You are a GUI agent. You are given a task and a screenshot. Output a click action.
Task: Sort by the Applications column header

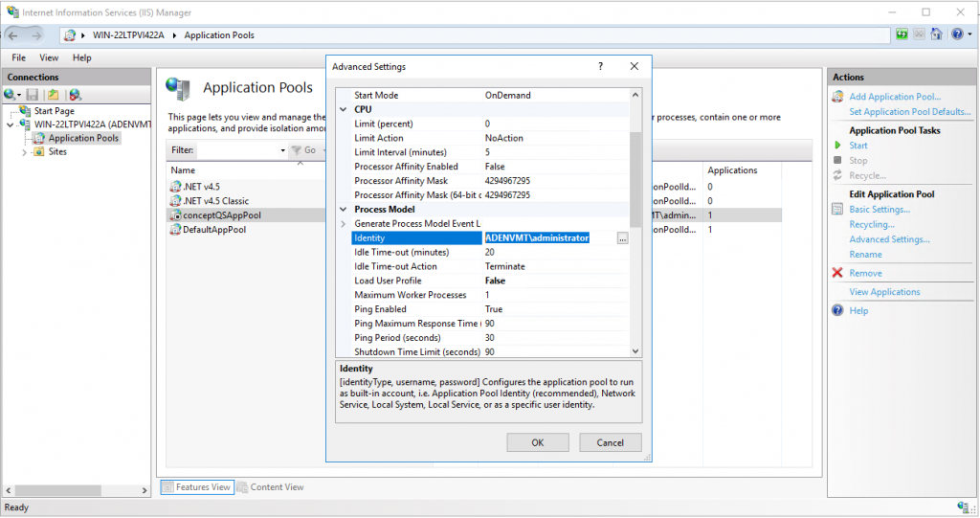[x=732, y=170]
